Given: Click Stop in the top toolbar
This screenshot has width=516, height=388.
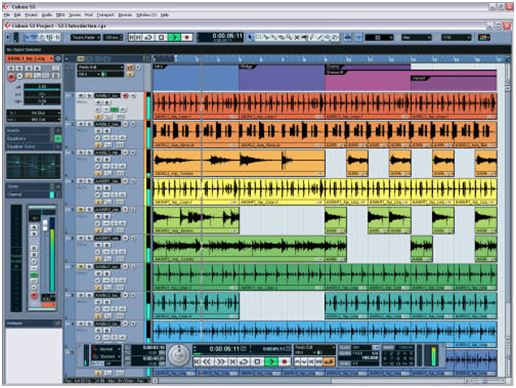Looking at the screenshot, I should pos(161,37).
